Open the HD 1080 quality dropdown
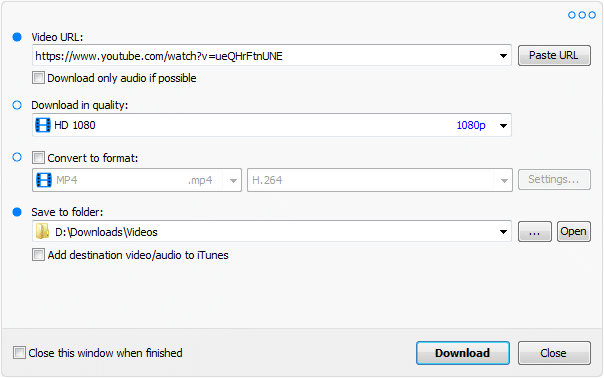This screenshot has height=378, width=604. [503, 125]
